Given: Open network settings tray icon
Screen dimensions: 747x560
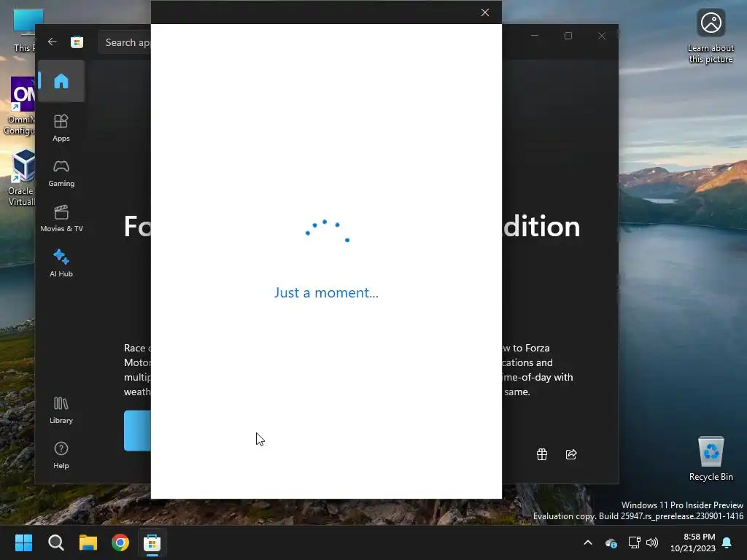Looking at the screenshot, I should (x=634, y=542).
